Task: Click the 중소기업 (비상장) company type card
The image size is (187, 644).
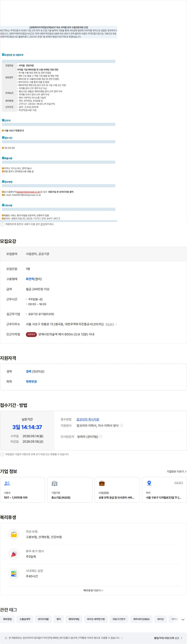Action: tap(70, 490)
